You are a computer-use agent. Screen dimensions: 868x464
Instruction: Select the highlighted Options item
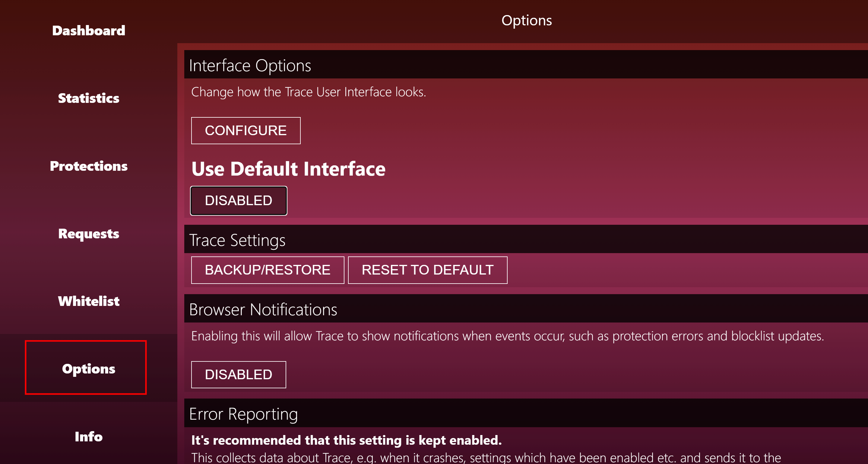89,369
